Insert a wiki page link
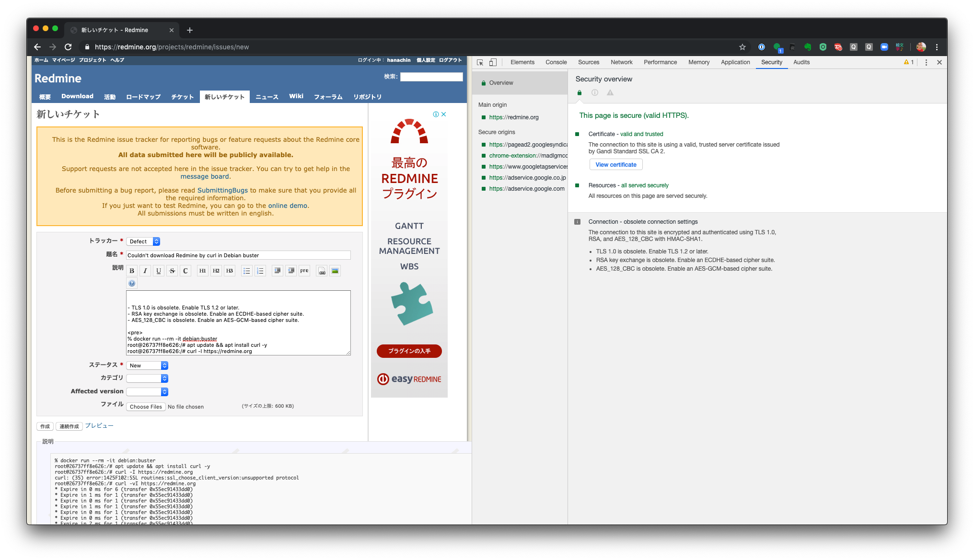The image size is (974, 560). click(x=322, y=271)
